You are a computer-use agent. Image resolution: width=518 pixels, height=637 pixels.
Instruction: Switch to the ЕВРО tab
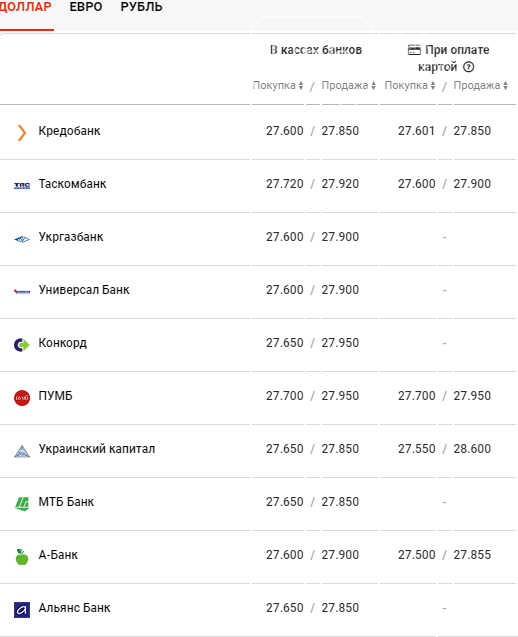[86, 7]
